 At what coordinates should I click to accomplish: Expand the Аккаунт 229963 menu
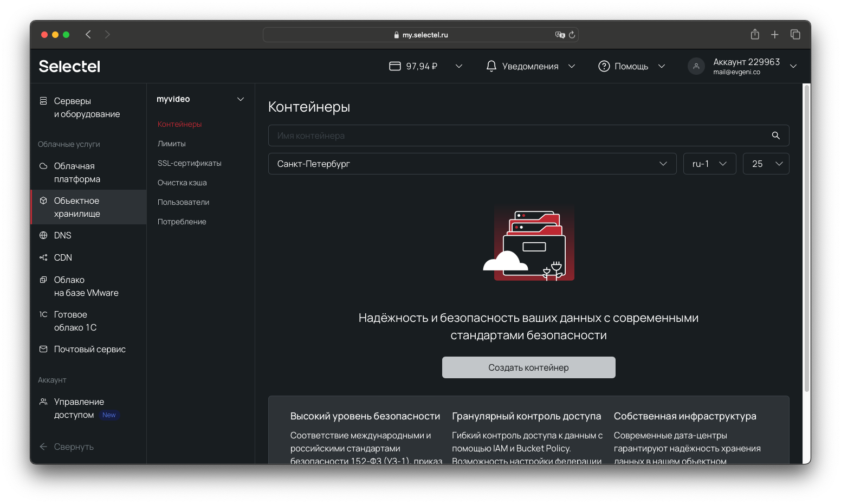pos(793,66)
